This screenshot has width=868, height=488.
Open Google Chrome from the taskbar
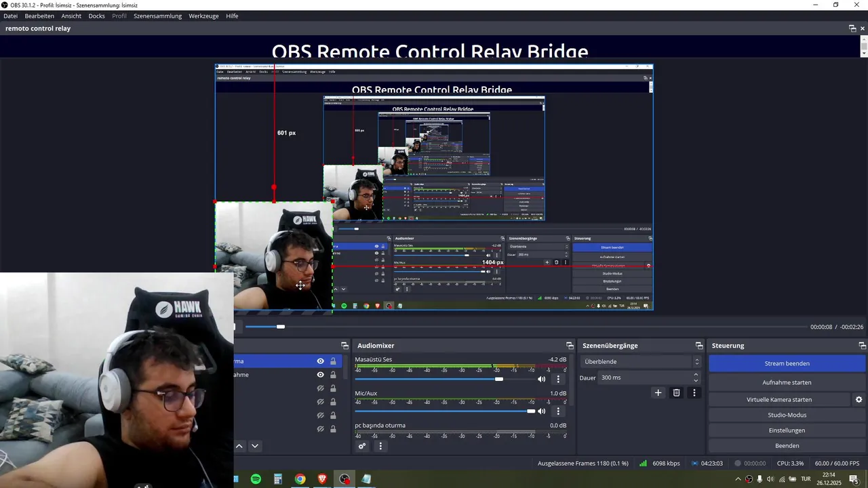300,479
